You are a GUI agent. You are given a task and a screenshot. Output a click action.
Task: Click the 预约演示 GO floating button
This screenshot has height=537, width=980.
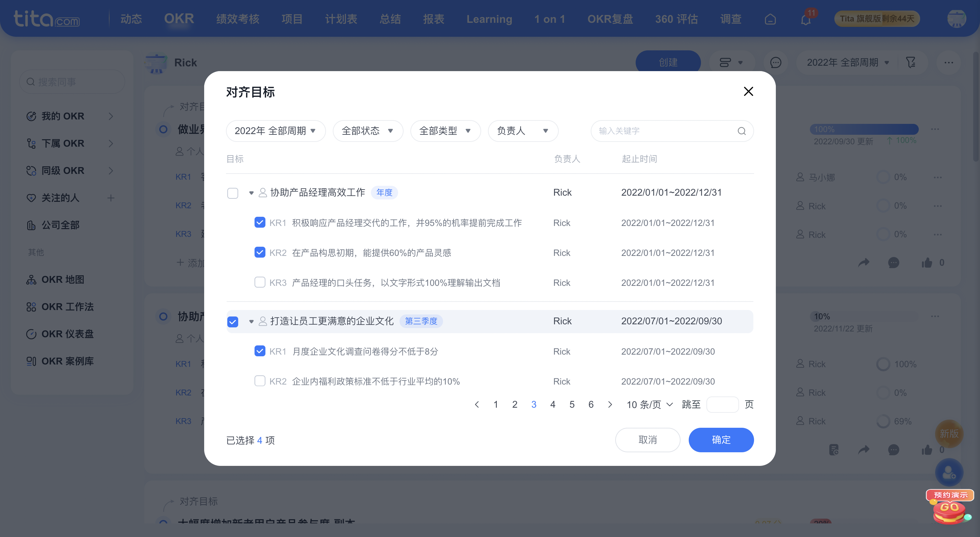click(x=950, y=507)
